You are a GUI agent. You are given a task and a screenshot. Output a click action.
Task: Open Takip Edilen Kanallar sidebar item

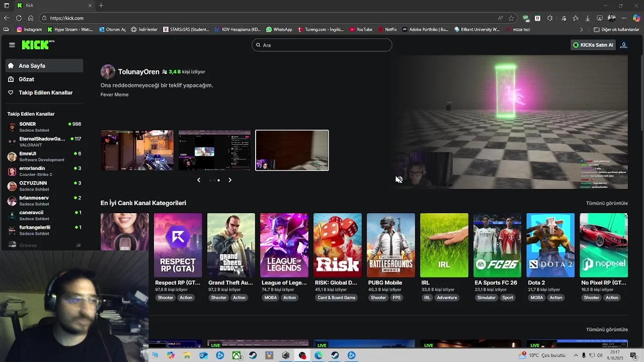tap(44, 93)
